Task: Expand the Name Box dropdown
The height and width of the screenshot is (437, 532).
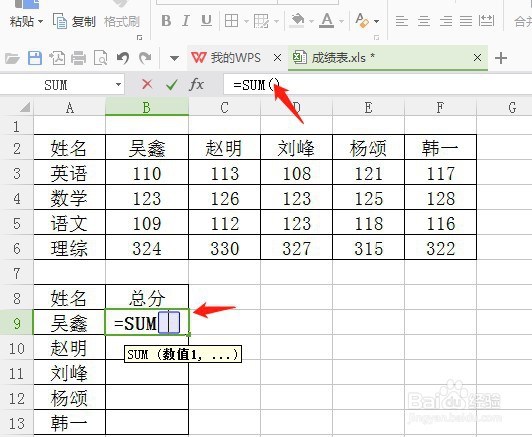Action: click(118, 84)
